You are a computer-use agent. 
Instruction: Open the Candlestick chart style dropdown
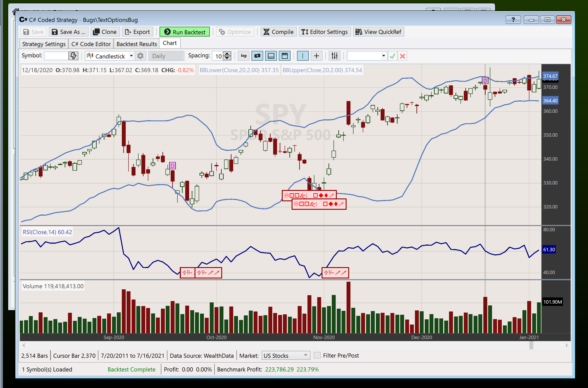[x=131, y=56]
